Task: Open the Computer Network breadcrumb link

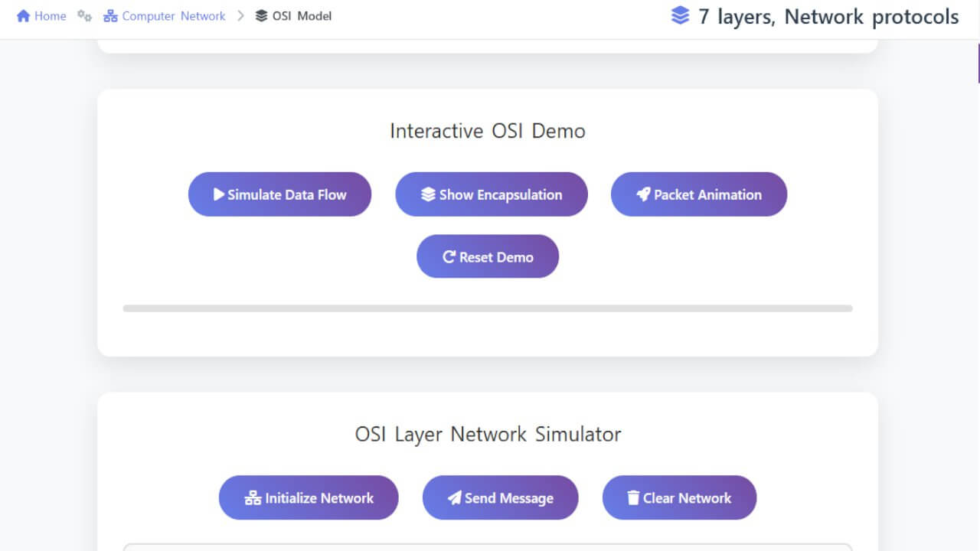Action: click(176, 15)
